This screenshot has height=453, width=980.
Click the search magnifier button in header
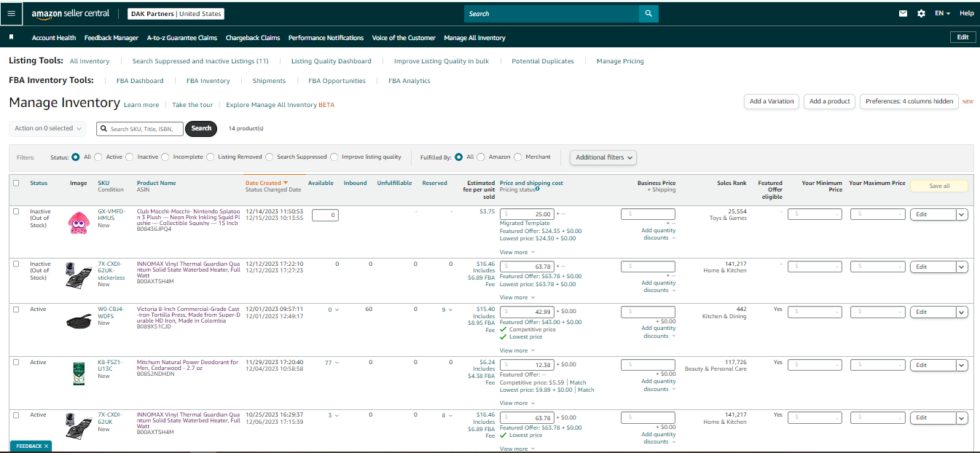tap(648, 14)
